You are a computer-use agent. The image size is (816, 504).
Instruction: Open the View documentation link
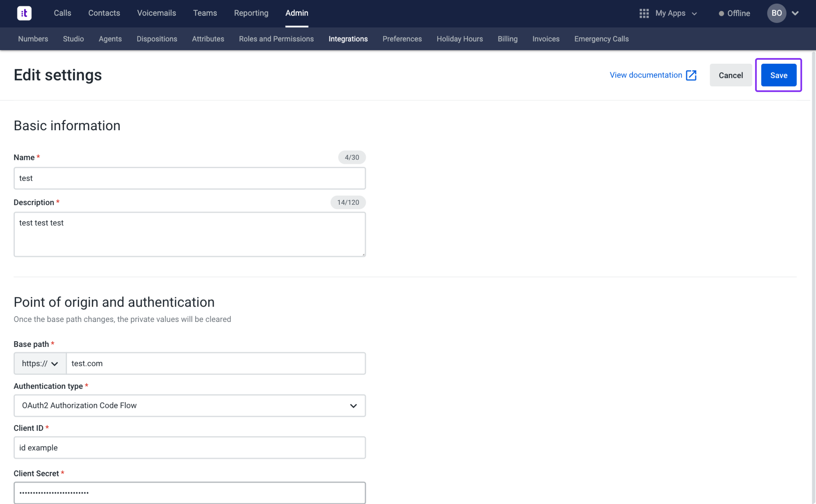pyautogui.click(x=646, y=75)
